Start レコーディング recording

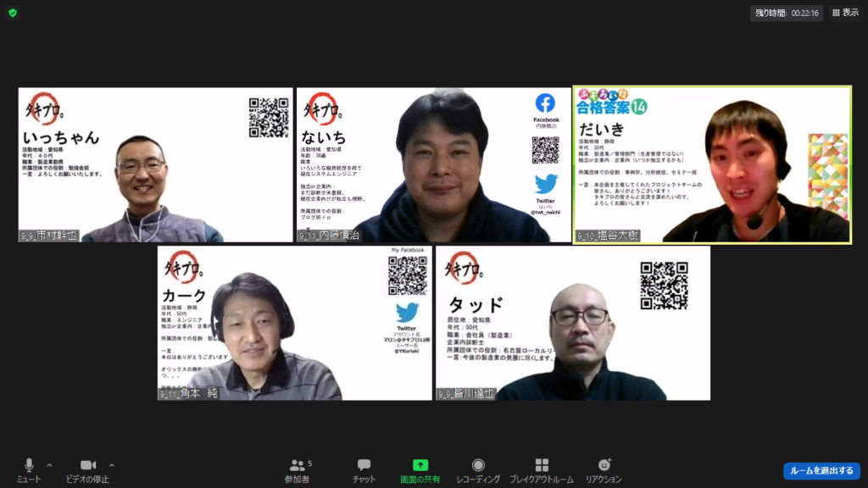tap(478, 469)
